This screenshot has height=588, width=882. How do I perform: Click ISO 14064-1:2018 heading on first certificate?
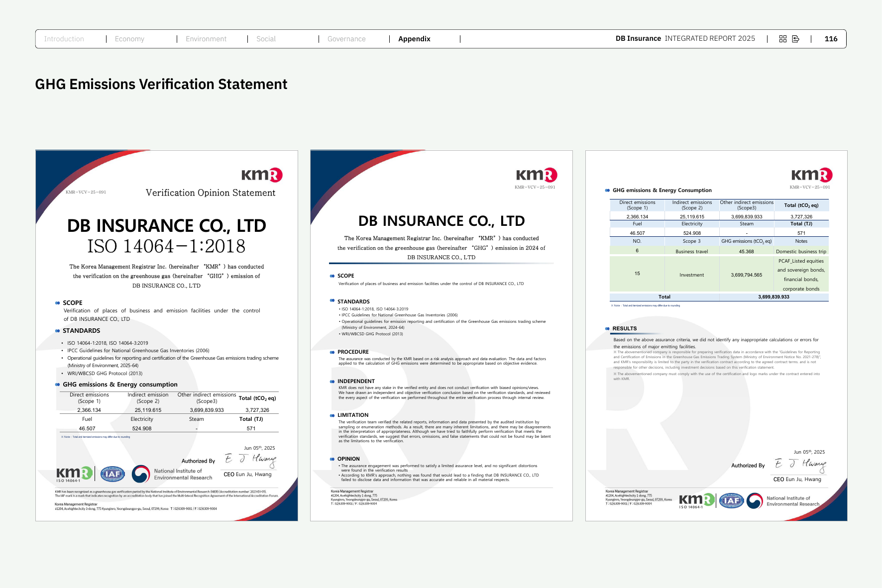point(166,246)
